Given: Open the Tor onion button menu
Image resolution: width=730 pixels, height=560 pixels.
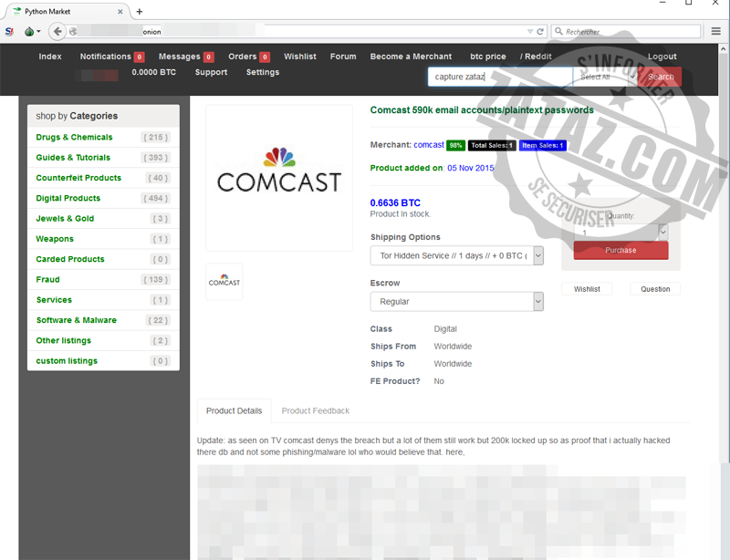Looking at the screenshot, I should click(x=32, y=32).
